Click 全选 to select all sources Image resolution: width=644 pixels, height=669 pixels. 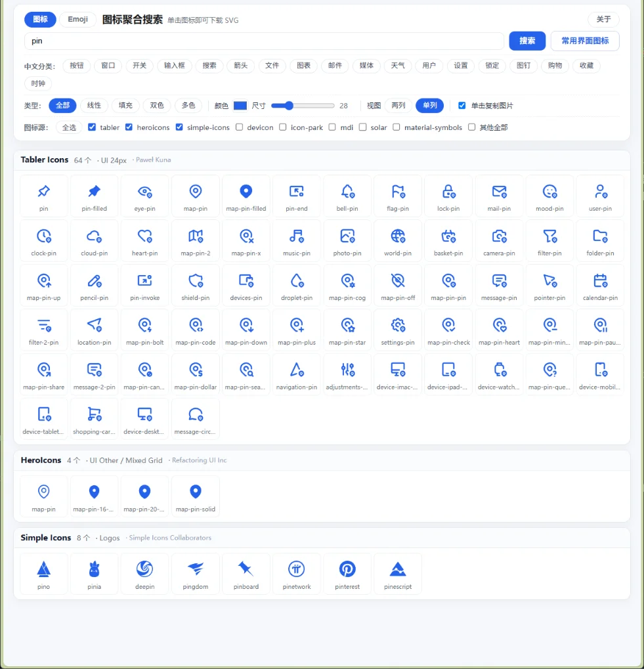[69, 127]
